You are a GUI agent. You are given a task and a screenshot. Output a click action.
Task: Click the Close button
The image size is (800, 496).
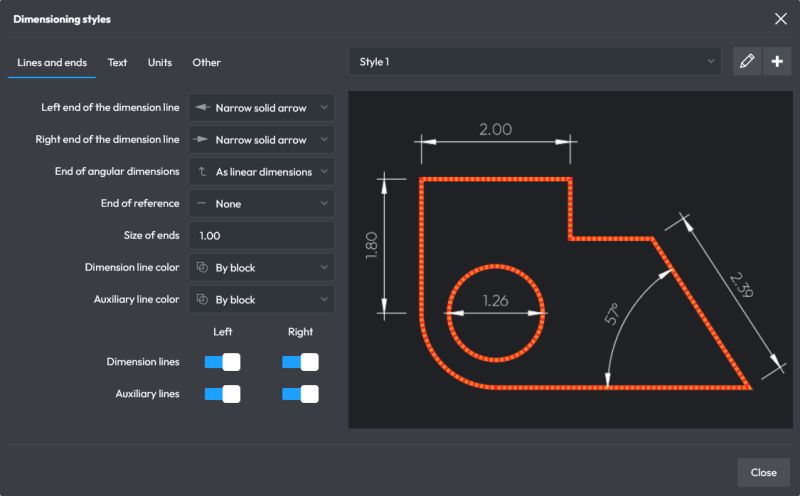tap(763, 473)
